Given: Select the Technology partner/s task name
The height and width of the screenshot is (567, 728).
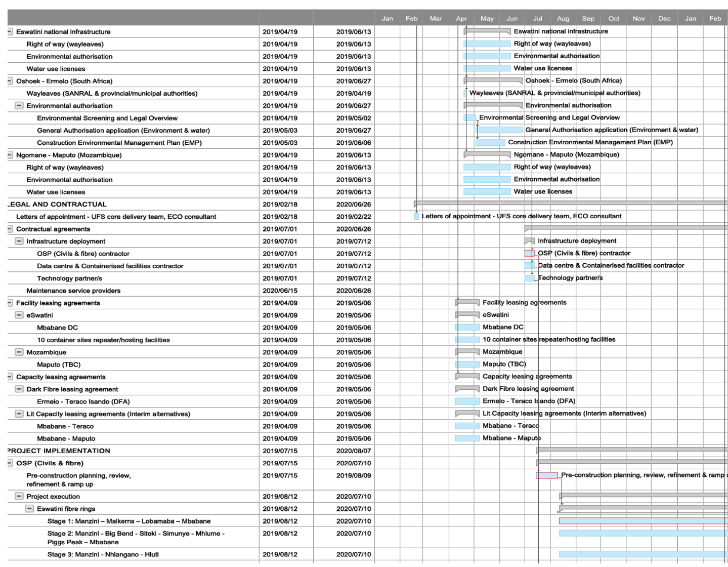Looking at the screenshot, I should click(69, 278).
